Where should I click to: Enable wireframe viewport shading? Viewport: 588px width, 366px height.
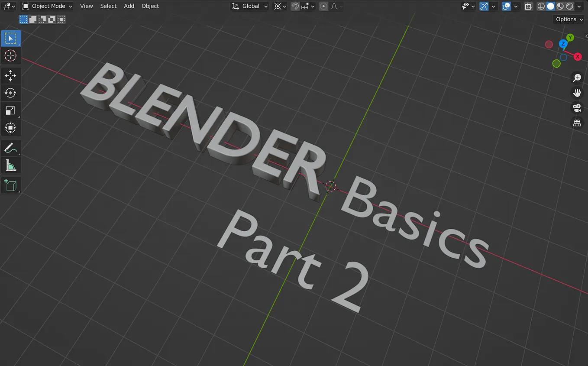click(x=541, y=6)
